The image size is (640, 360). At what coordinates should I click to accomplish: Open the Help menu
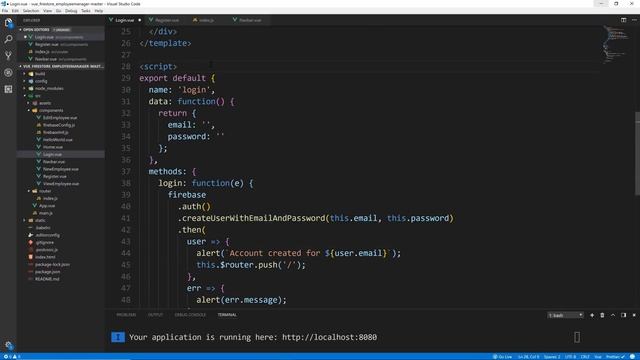(x=99, y=11)
